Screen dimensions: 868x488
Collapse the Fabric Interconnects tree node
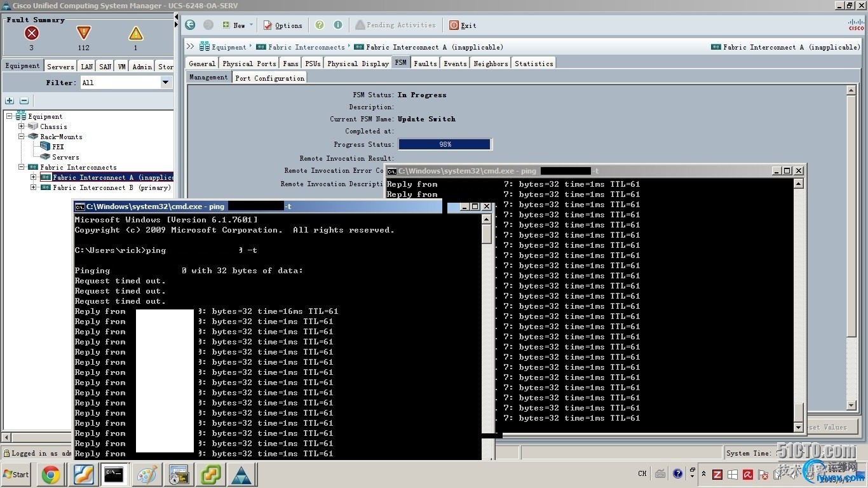pos(22,167)
